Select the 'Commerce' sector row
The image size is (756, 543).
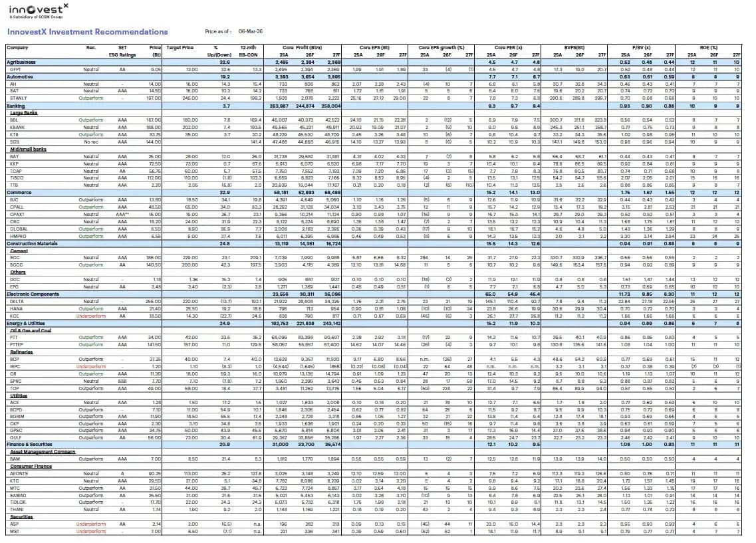coord(374,192)
